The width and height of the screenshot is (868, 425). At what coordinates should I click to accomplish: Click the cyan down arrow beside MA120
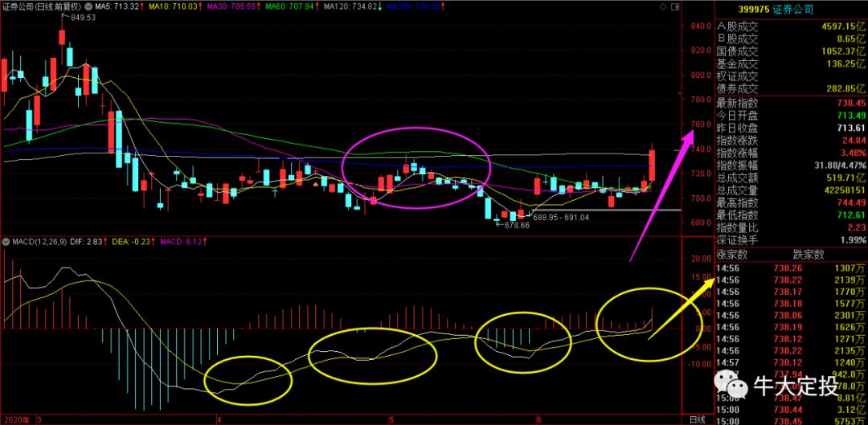tap(379, 6)
